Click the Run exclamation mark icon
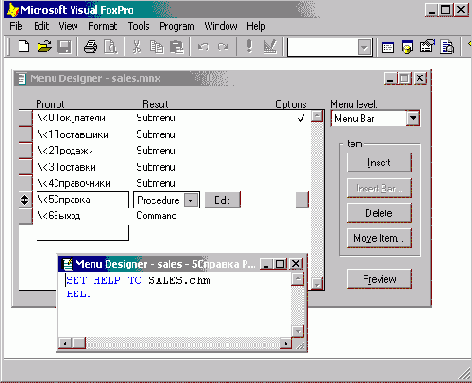 coord(249,46)
